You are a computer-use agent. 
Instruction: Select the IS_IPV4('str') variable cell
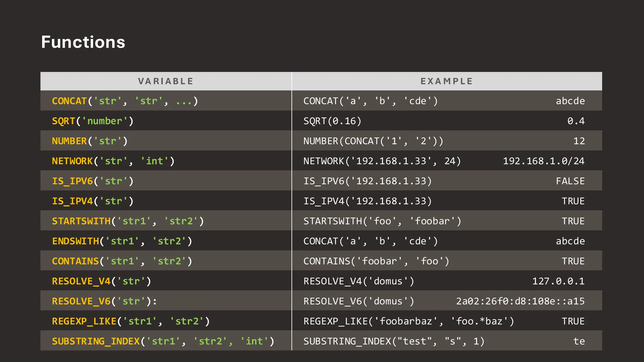click(x=93, y=201)
